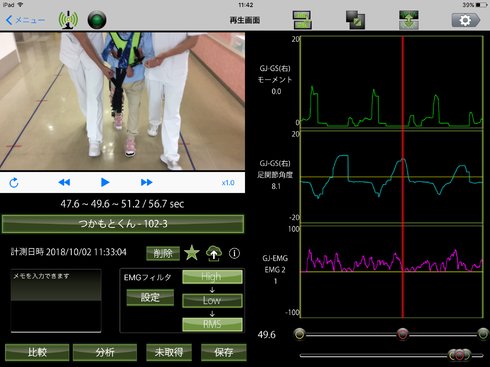Tap the red current-position slider handle

[x=402, y=334]
